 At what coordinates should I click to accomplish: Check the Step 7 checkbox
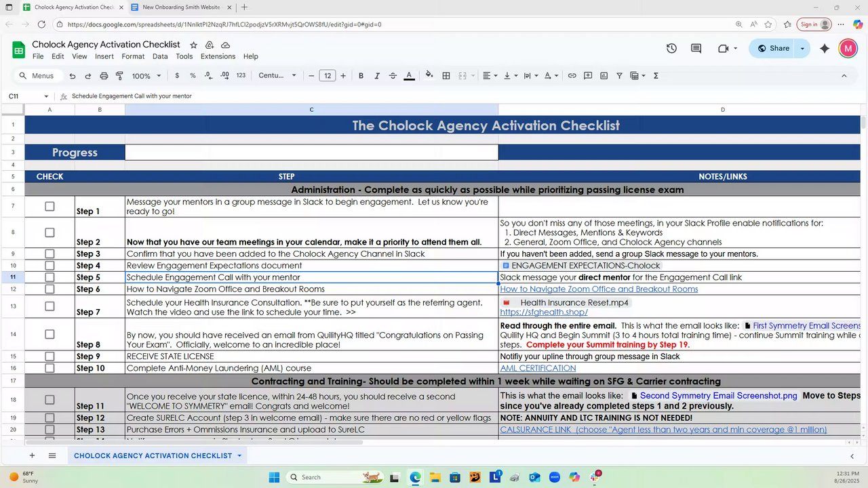click(x=50, y=306)
